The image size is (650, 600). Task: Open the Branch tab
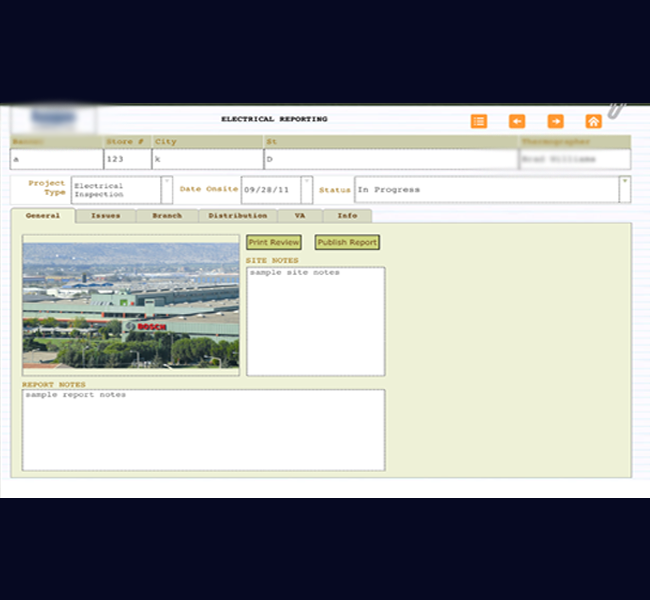167,216
